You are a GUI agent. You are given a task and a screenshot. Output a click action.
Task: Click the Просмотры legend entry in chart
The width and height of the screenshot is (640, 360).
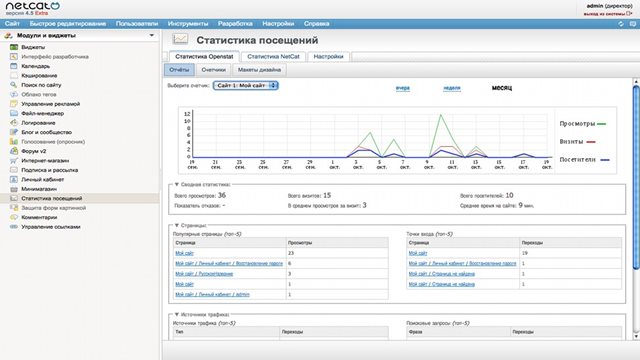click(x=582, y=124)
